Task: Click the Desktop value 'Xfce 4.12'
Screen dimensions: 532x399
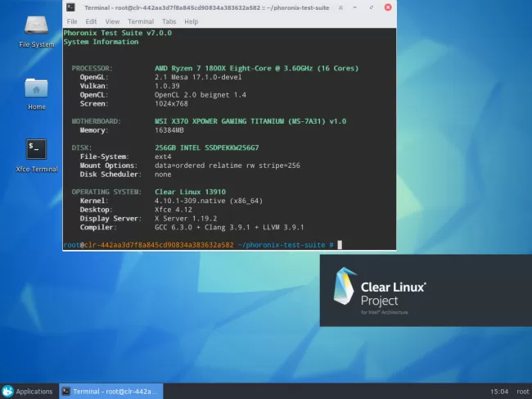Action: 173,210
